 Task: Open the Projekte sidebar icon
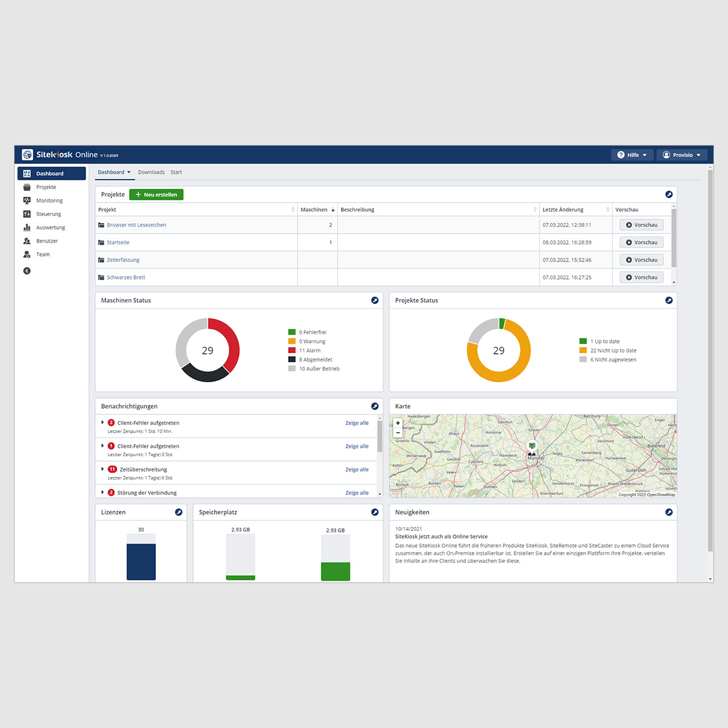(x=27, y=187)
